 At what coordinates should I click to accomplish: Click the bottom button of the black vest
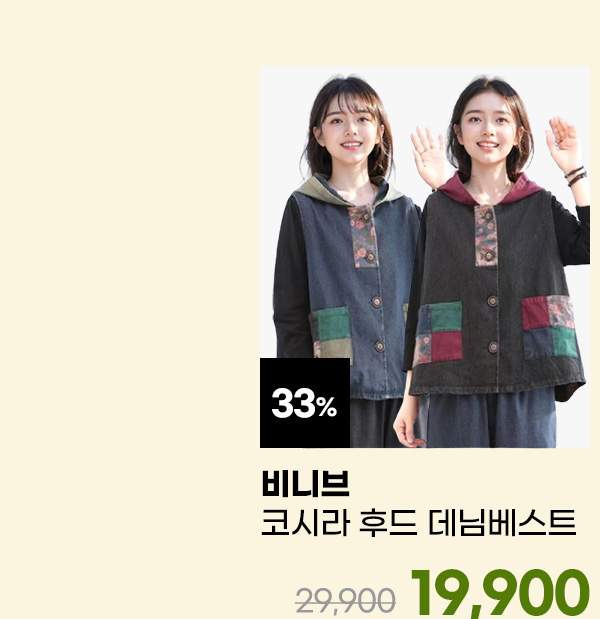tap(493, 347)
